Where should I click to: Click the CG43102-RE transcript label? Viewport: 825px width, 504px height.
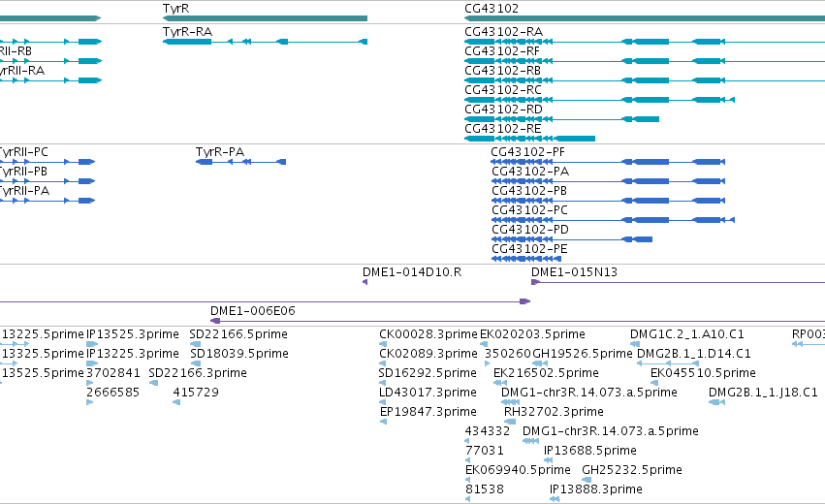coord(503,129)
